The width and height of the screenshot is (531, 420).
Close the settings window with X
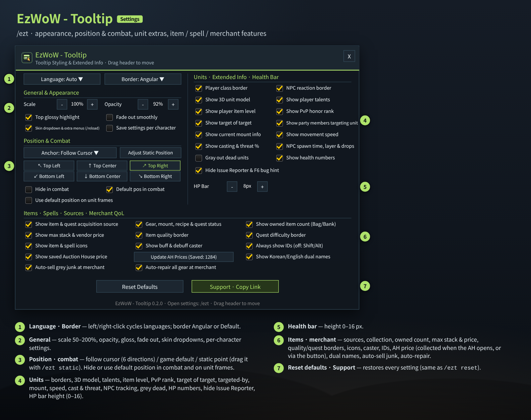(349, 56)
